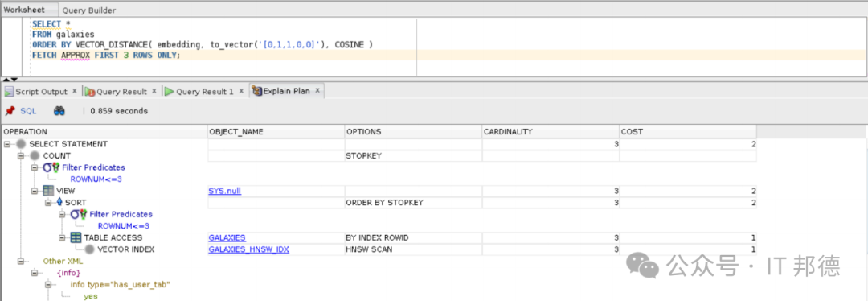Click the COUNT operation icon
868x301 pixels.
point(35,156)
